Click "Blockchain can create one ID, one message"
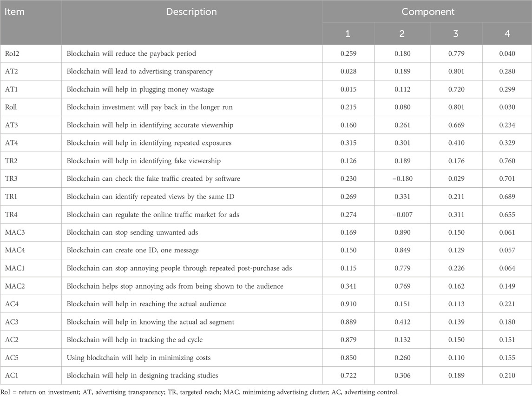The width and height of the screenshot is (532, 396). point(132,251)
